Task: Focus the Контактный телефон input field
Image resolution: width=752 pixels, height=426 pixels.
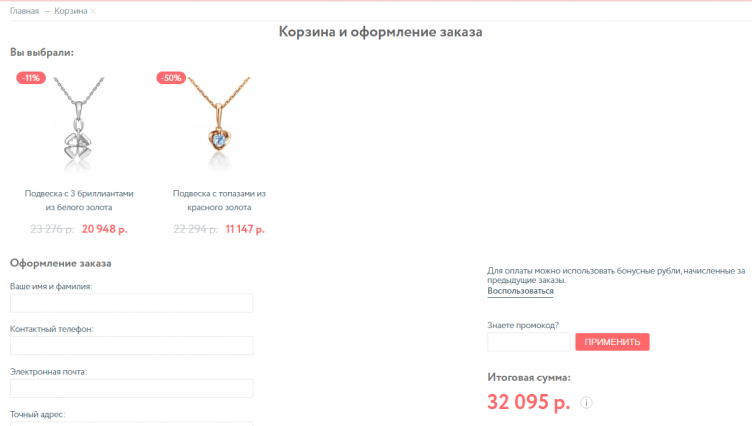Action: (x=131, y=346)
